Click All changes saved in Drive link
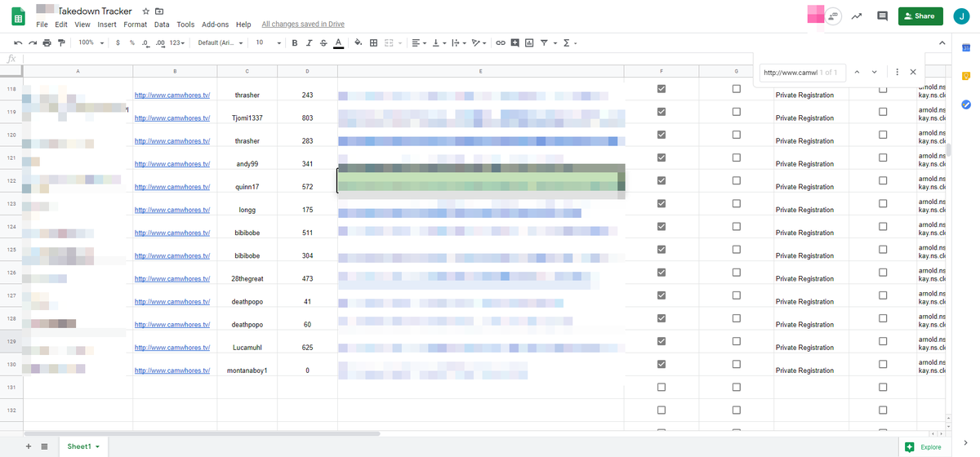980x457 pixels. coord(302,24)
